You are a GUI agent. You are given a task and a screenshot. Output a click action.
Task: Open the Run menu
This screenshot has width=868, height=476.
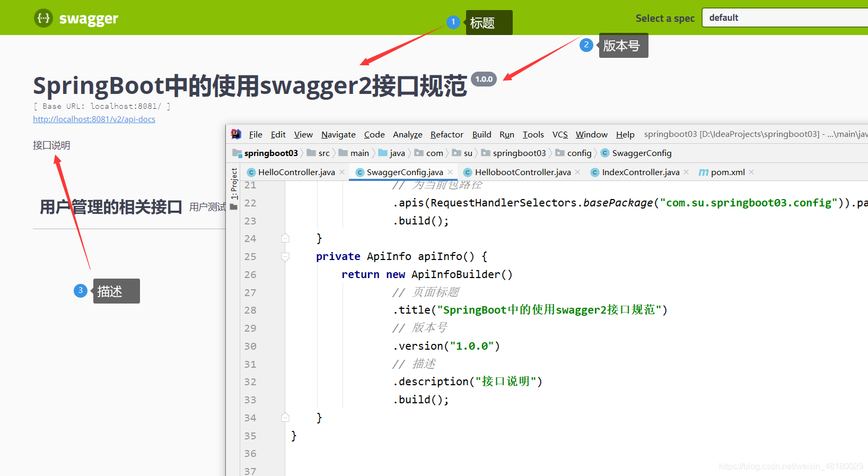pos(507,135)
